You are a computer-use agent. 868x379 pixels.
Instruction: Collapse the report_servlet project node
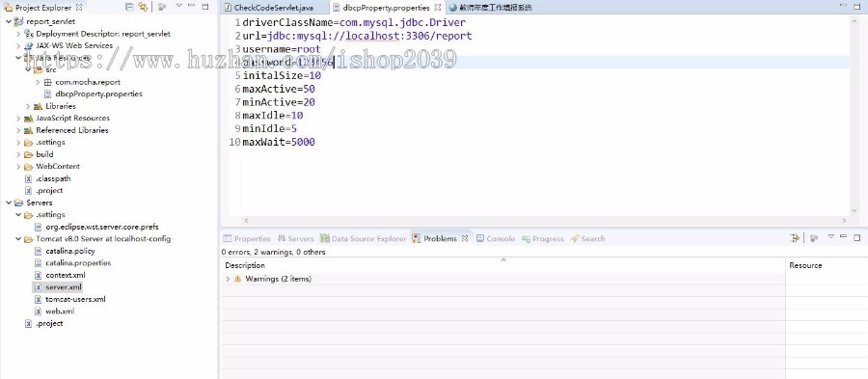pyautogui.click(x=9, y=21)
